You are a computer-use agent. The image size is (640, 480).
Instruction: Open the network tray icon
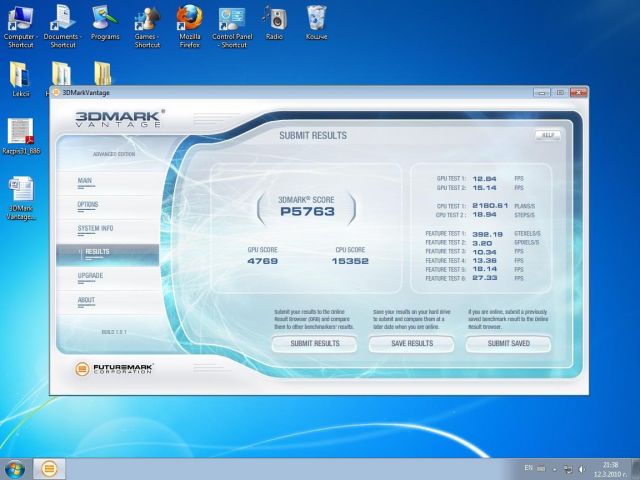click(x=568, y=469)
